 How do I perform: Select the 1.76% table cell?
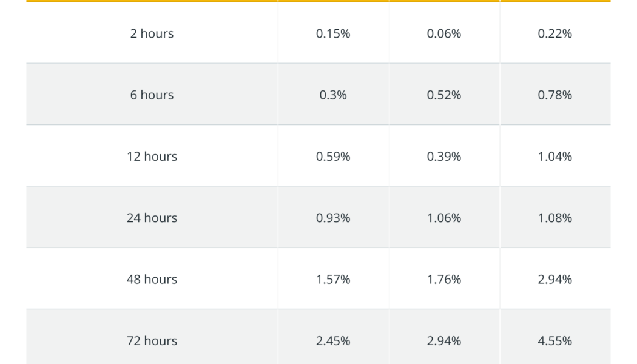click(x=444, y=279)
